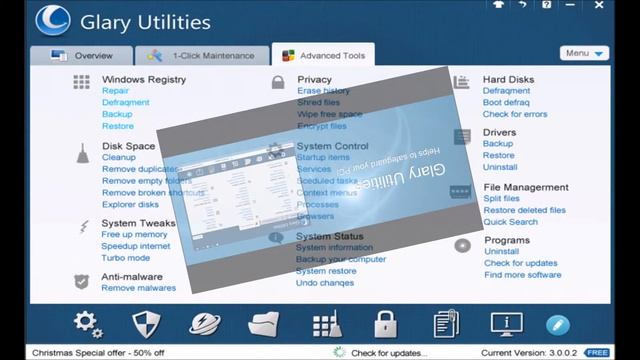Click the System Tweaks lightning icon

84,227
